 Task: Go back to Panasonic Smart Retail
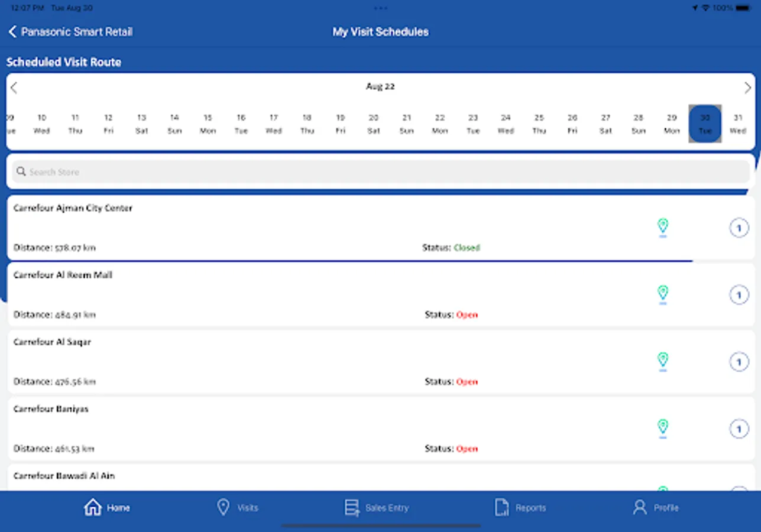point(70,32)
